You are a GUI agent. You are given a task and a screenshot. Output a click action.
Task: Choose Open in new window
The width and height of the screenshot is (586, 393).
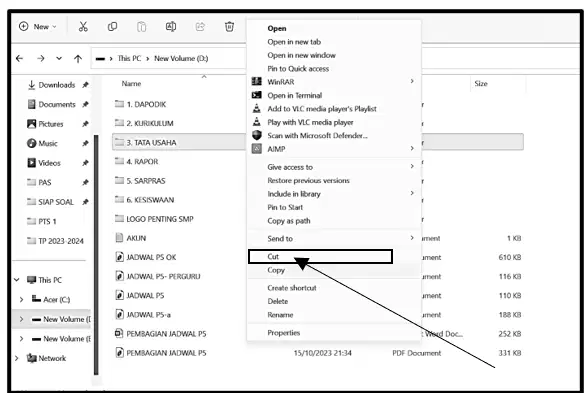(x=302, y=55)
